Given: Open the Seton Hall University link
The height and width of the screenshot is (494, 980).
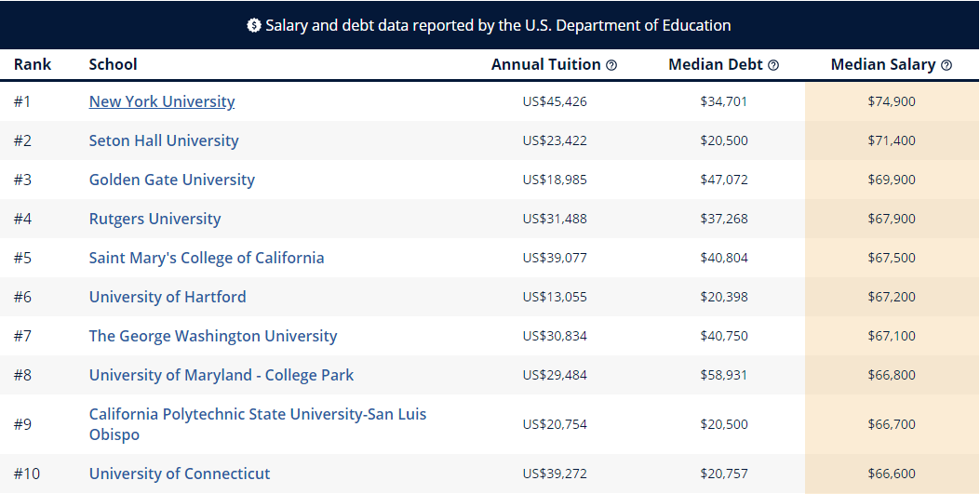Looking at the screenshot, I should coord(164,140).
